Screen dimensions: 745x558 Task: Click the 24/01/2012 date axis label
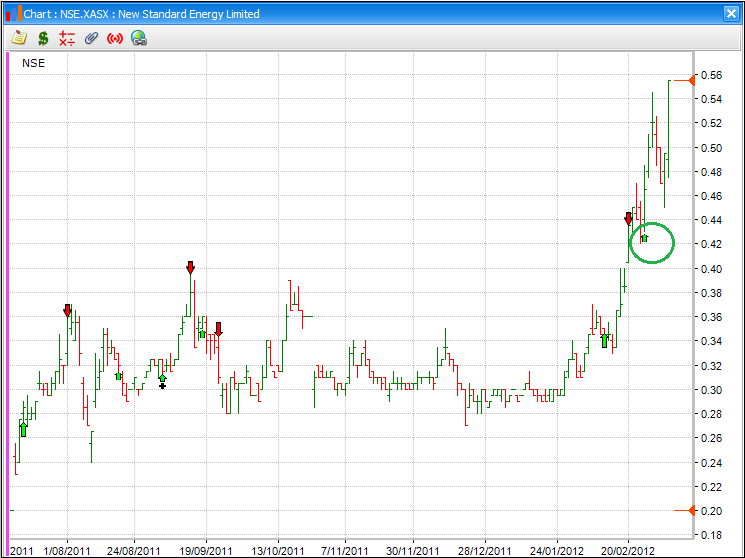(x=557, y=551)
